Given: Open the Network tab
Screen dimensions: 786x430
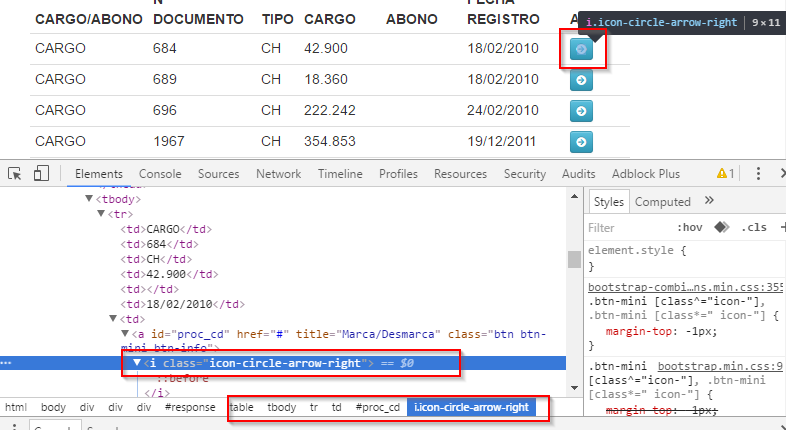Looking at the screenshot, I should (279, 174).
